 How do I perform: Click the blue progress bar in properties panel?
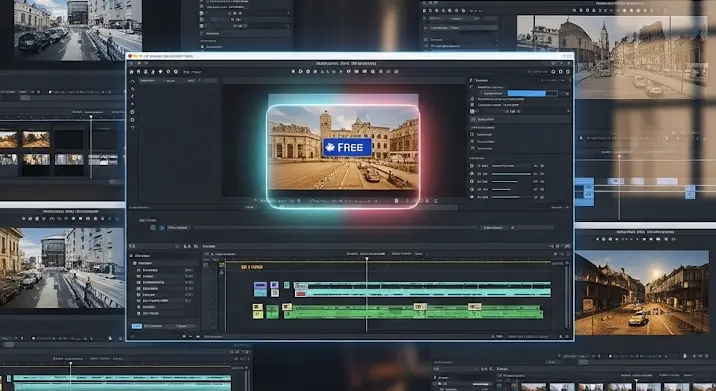[x=526, y=93]
